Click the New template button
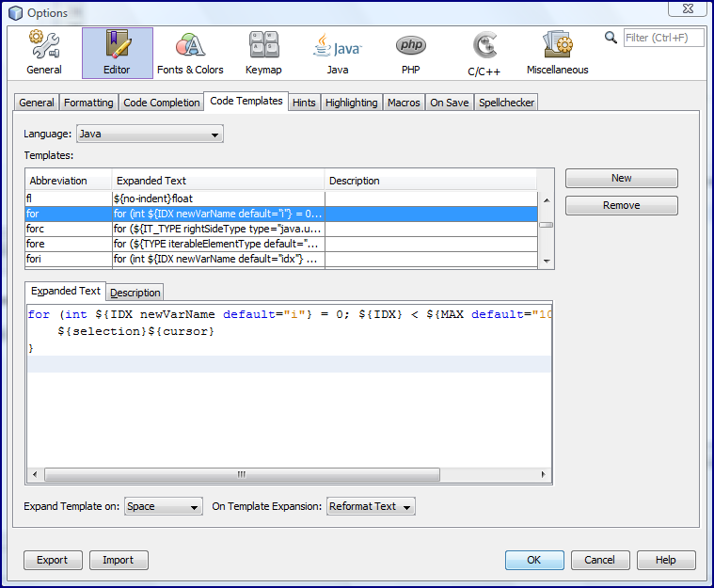This screenshot has width=714, height=588. coord(622,178)
